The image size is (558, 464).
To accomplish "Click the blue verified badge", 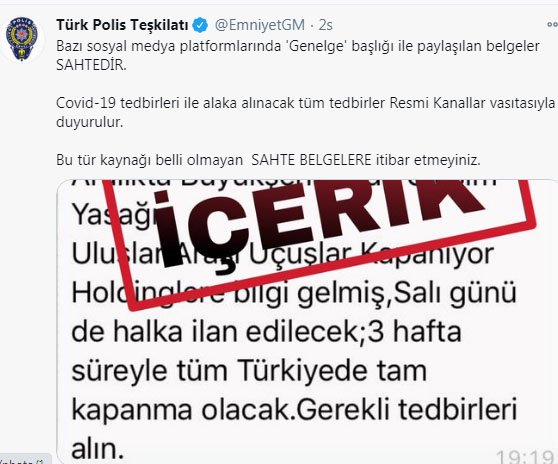I will [x=200, y=25].
